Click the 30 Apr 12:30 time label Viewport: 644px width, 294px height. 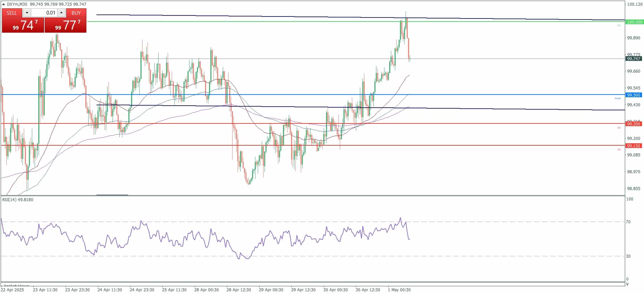click(368, 290)
